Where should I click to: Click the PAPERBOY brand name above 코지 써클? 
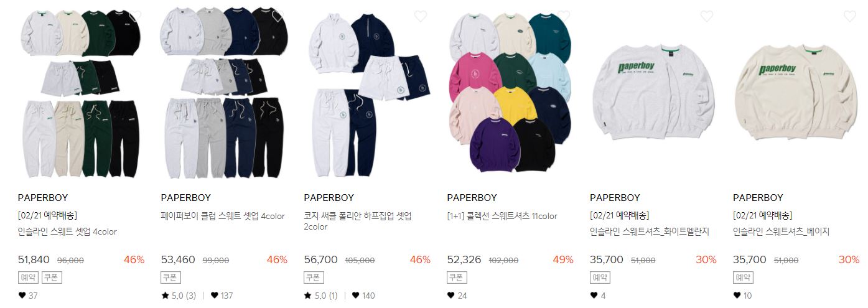329,198
